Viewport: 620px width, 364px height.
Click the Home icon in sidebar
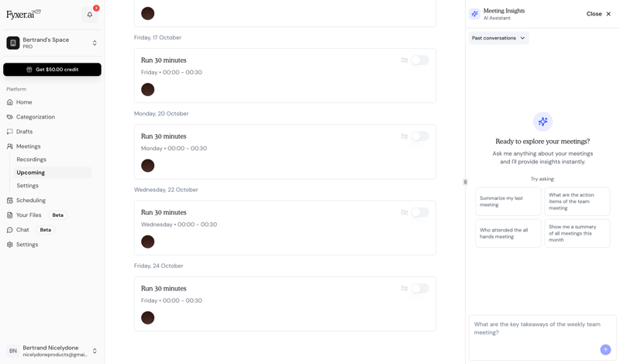pos(10,102)
